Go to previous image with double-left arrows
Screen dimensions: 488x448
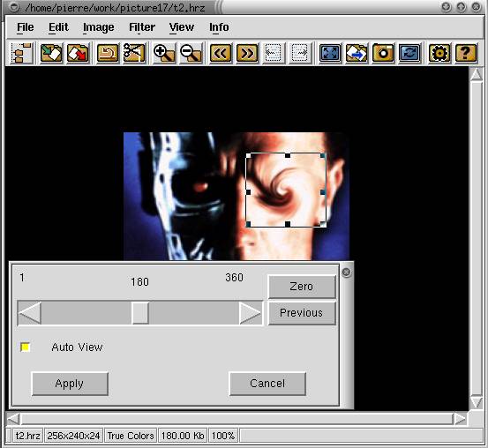tap(221, 53)
